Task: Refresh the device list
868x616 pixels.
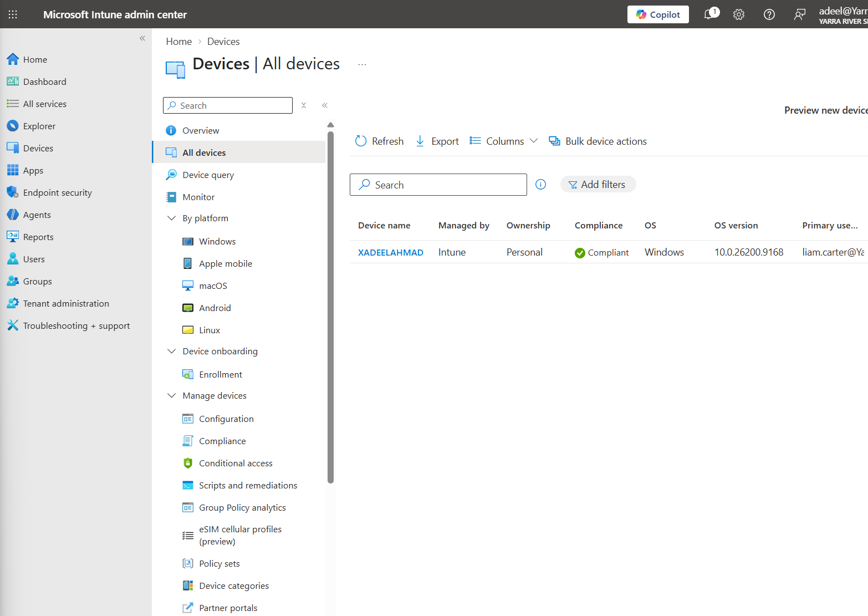Action: (379, 141)
